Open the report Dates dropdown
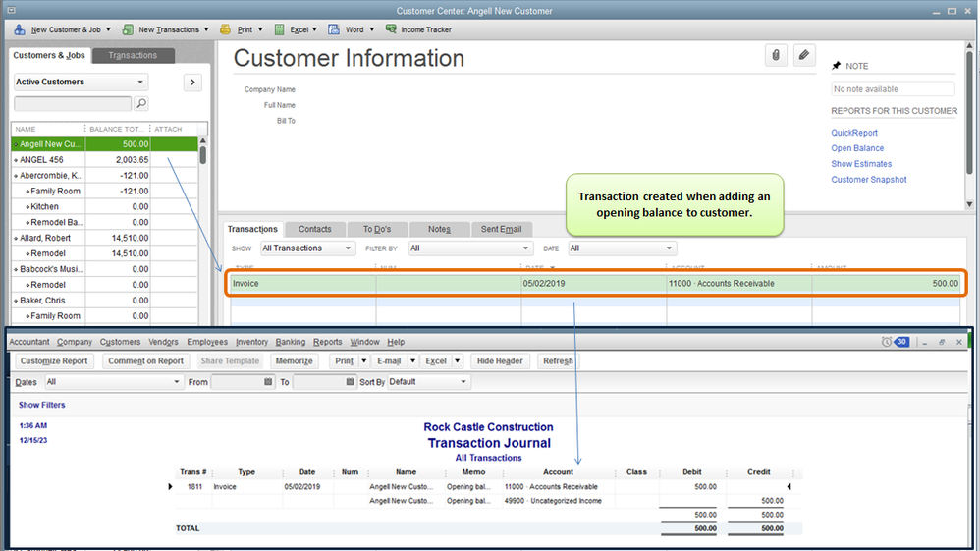The height and width of the screenshot is (551, 980). point(113,381)
